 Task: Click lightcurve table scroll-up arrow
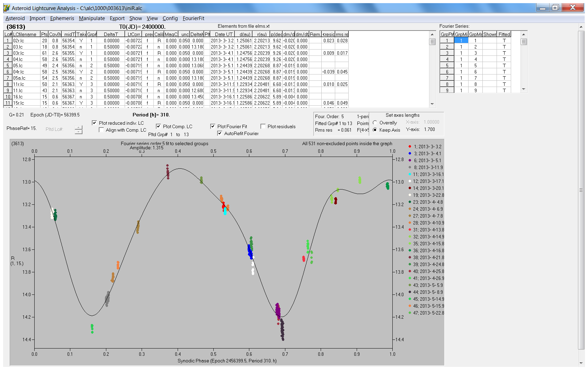432,34
